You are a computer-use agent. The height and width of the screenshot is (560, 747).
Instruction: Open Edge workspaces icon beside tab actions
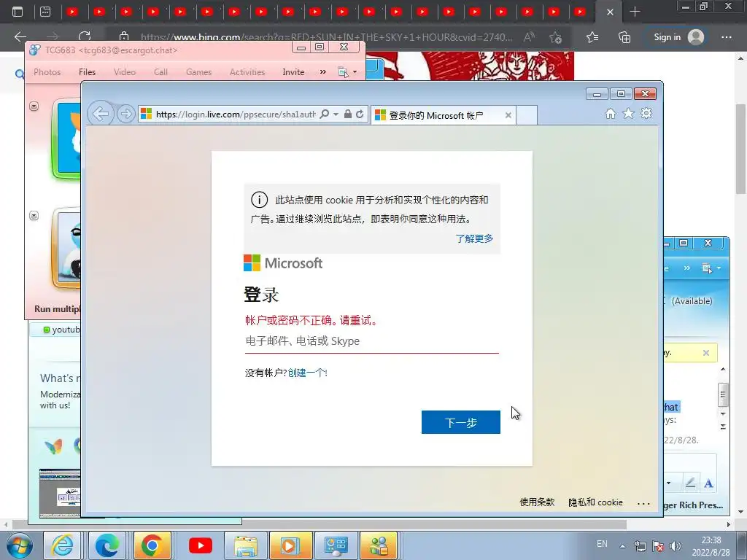pyautogui.click(x=45, y=12)
